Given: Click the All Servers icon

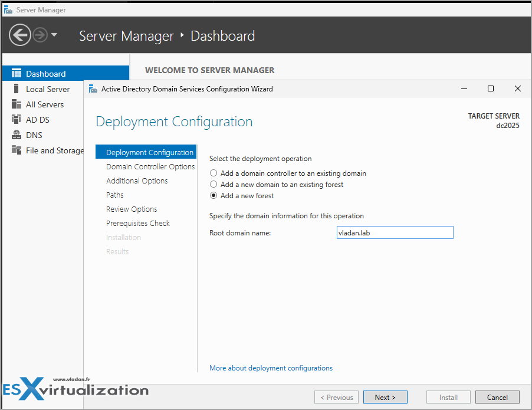Looking at the screenshot, I should click(17, 104).
